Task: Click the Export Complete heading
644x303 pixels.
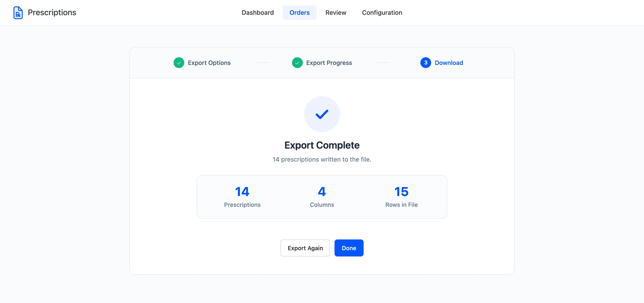Action: [322, 145]
